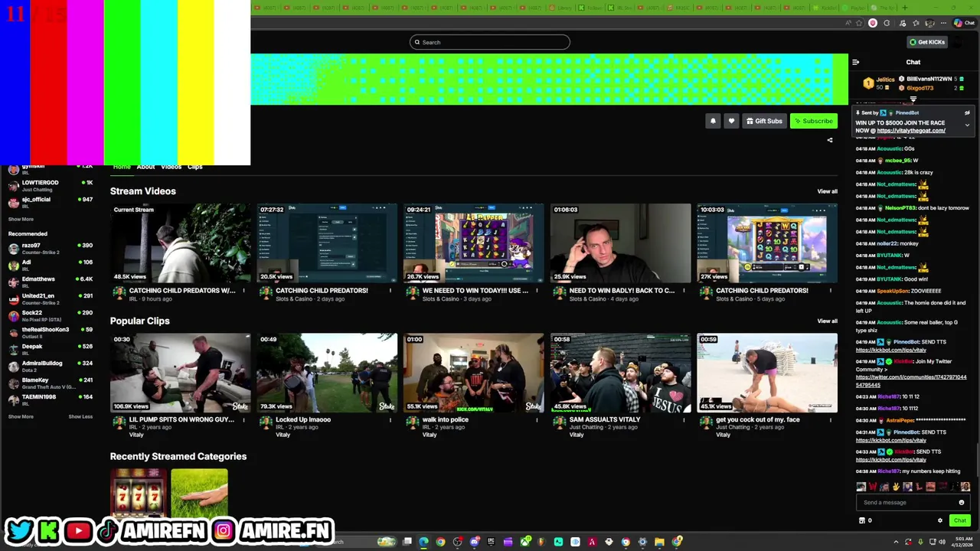Click the browser bookmark star icon
980x551 pixels.
tap(858, 23)
